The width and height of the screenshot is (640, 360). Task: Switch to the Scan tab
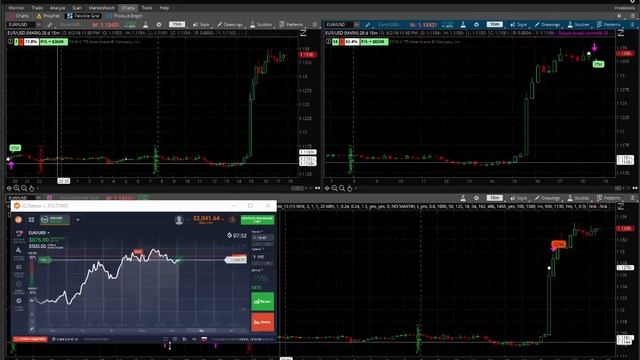(x=77, y=8)
